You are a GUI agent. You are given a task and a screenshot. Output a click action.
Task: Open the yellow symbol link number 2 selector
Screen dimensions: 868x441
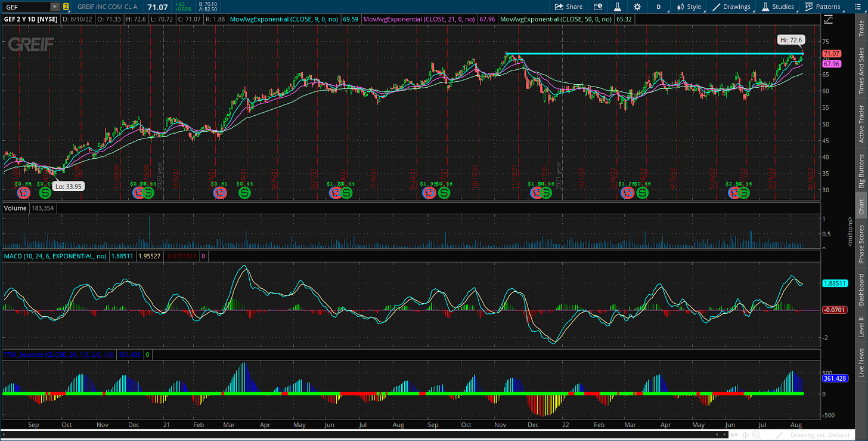66,7
